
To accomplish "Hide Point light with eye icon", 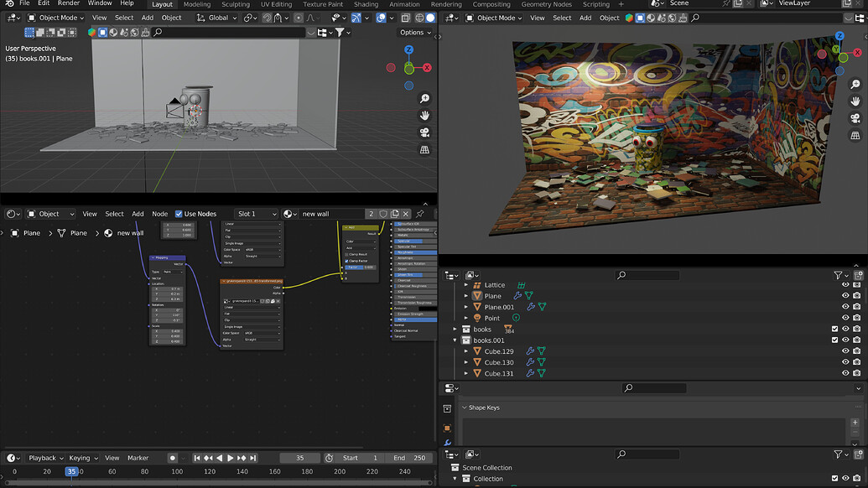I will (x=845, y=318).
